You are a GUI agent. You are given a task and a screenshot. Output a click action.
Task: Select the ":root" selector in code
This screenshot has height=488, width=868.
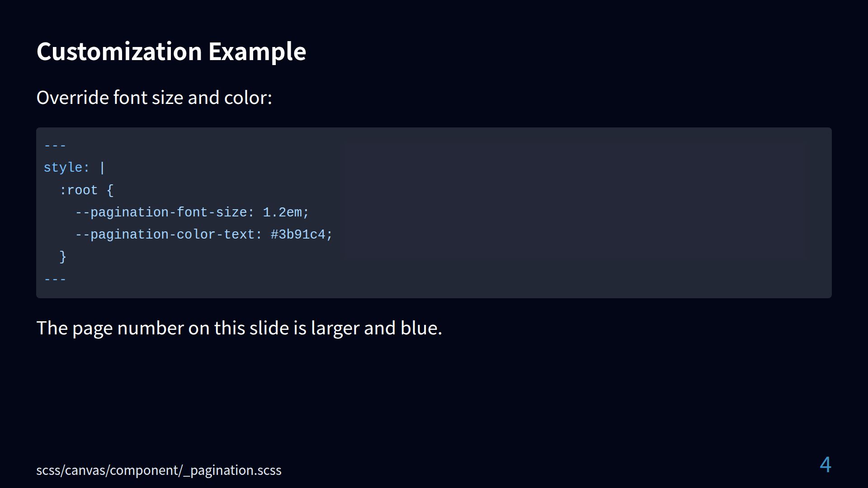(x=78, y=190)
